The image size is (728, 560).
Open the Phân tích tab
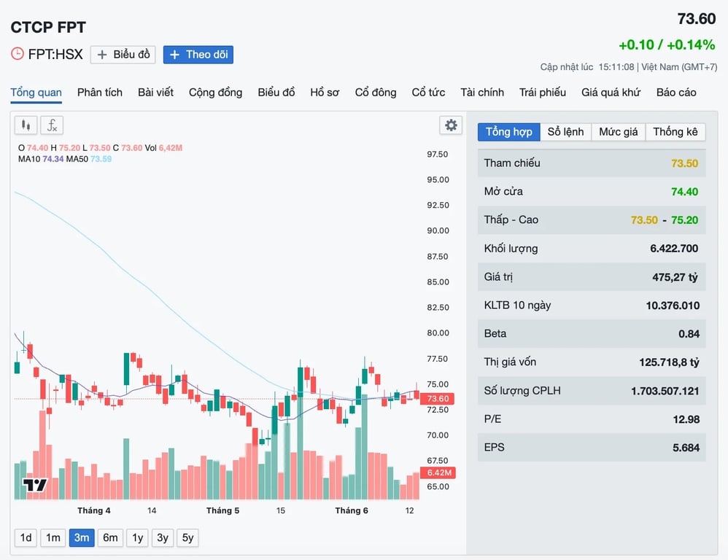100,93
